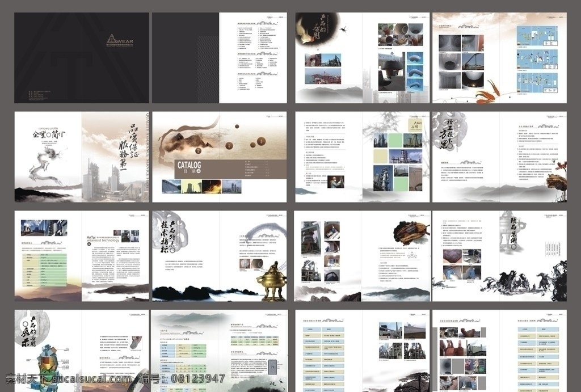
Task: Click the large brown sphere with emblem
Action: pyautogui.click(x=261, y=141)
